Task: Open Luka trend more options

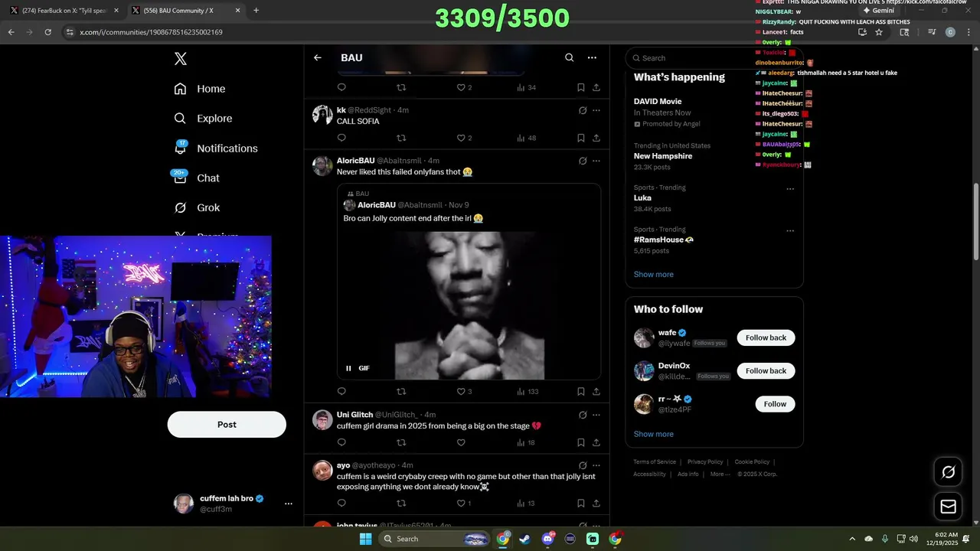Action: (x=790, y=189)
